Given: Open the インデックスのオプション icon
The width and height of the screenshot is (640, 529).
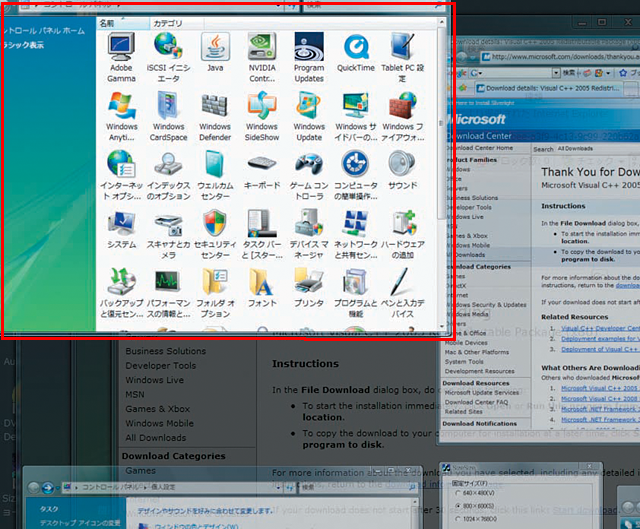Looking at the screenshot, I should click(x=168, y=175).
